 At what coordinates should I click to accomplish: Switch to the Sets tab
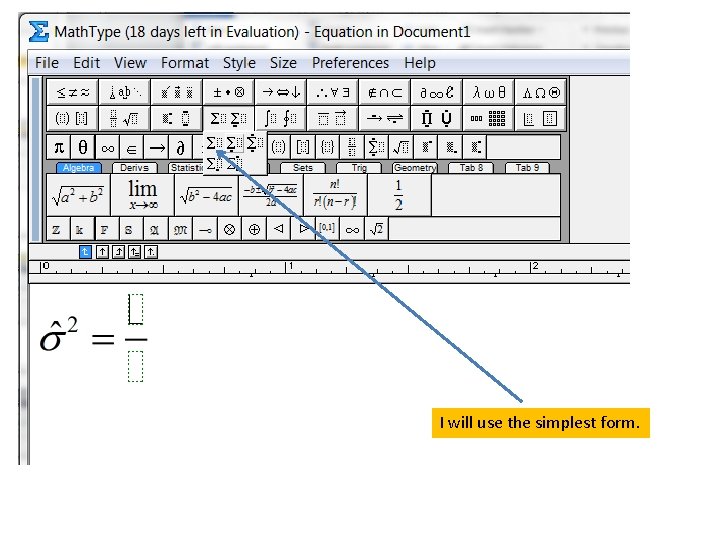[x=303, y=168]
